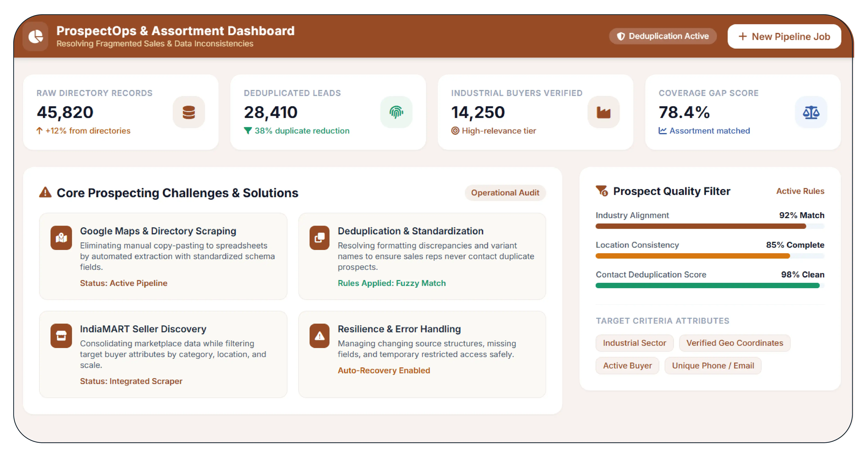Click the warning triangle beside Core Prospecting Challenges
The width and height of the screenshot is (868, 457).
tap(45, 192)
